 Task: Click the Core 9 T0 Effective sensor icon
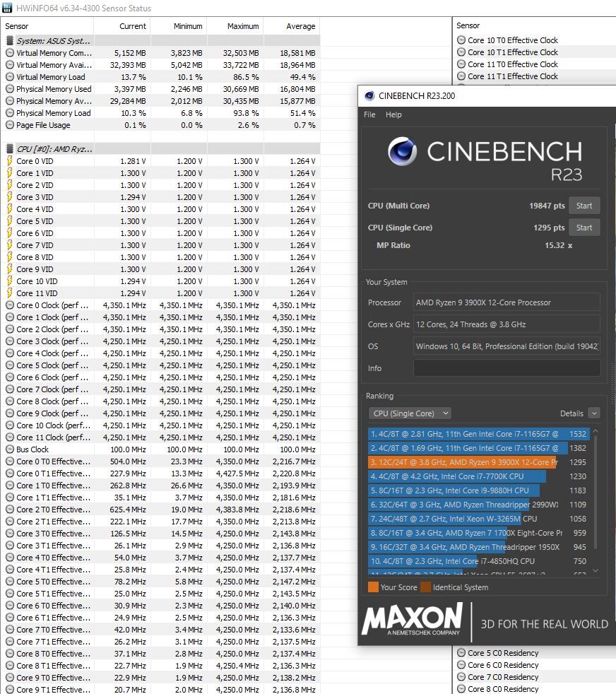pos(10,677)
